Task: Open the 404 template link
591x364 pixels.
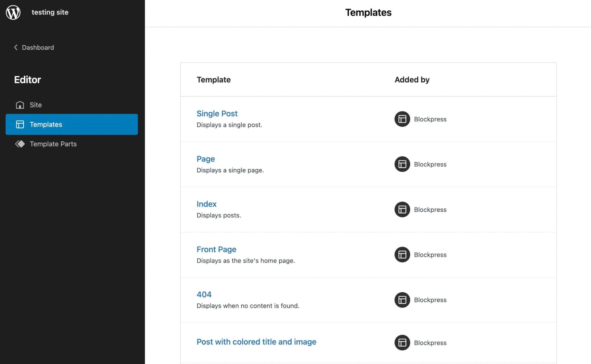Action: click(x=204, y=295)
